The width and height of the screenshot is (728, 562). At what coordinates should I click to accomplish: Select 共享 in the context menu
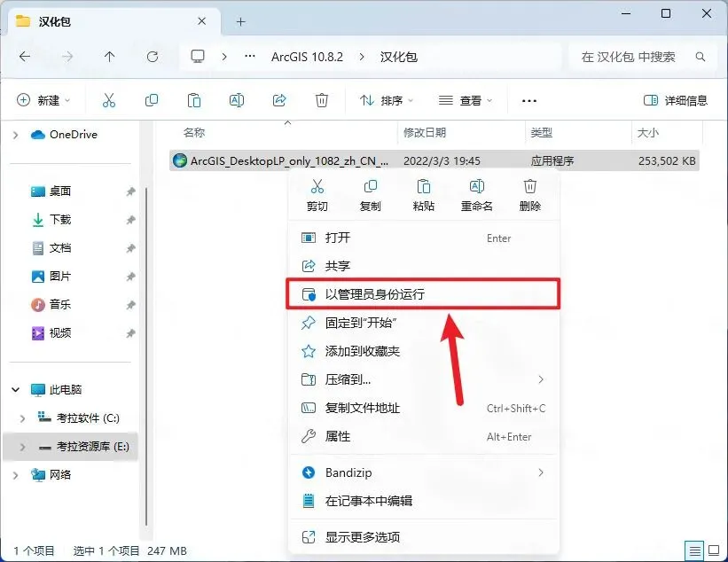click(424, 266)
